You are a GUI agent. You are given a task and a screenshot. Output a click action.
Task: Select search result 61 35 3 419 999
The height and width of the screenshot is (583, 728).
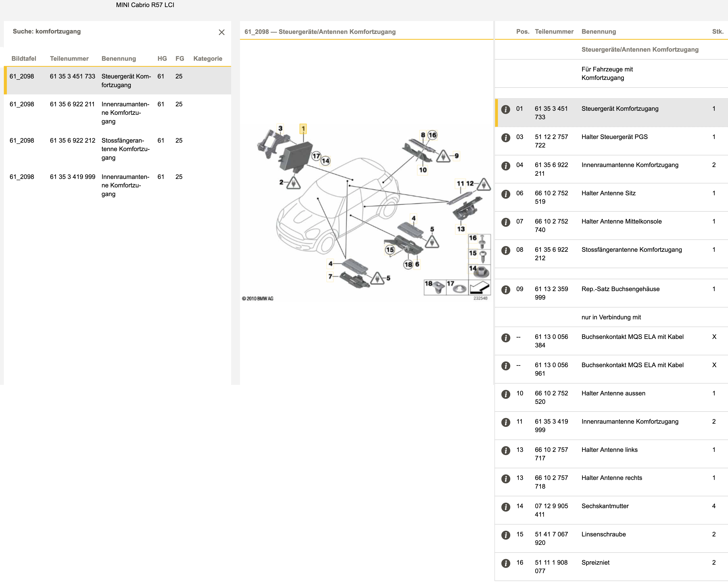point(72,177)
